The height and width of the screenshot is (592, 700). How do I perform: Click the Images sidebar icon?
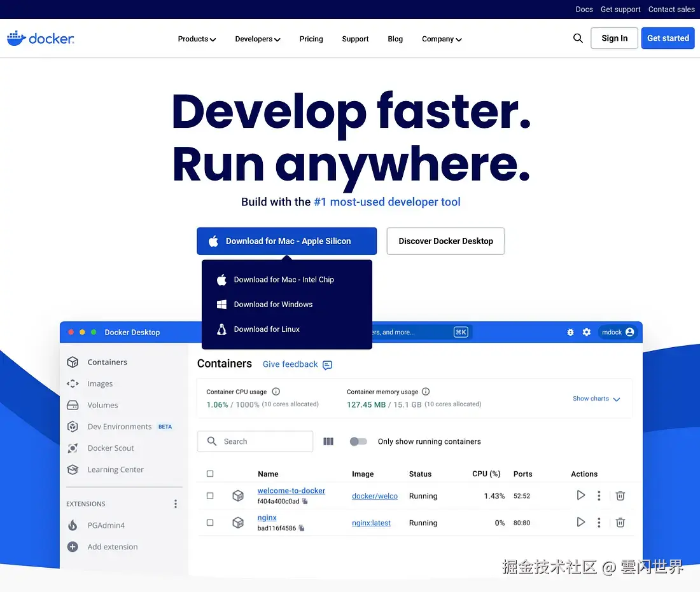73,383
